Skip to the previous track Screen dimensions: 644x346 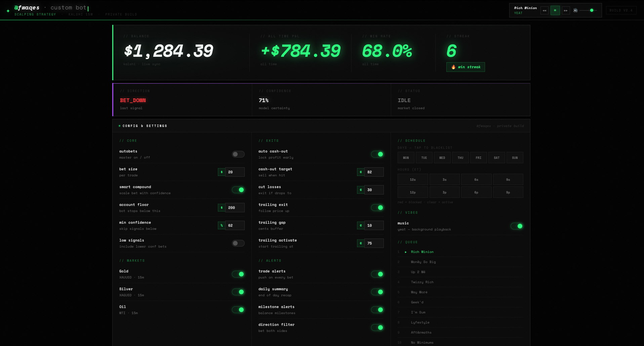coord(544,10)
